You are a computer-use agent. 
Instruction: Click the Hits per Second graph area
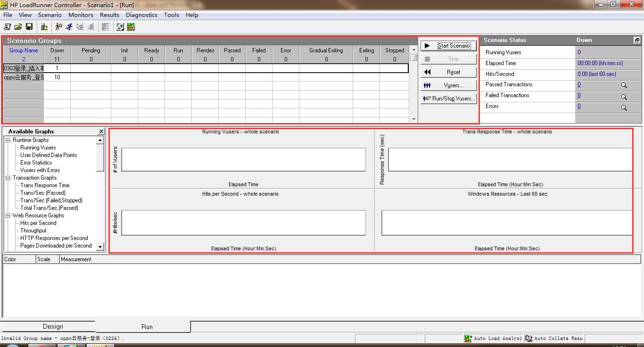[x=243, y=223]
